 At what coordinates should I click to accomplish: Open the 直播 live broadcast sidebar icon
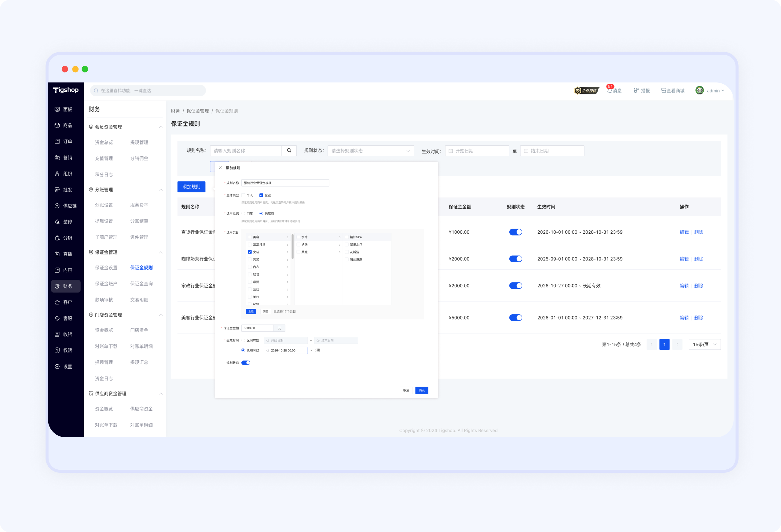coord(57,254)
